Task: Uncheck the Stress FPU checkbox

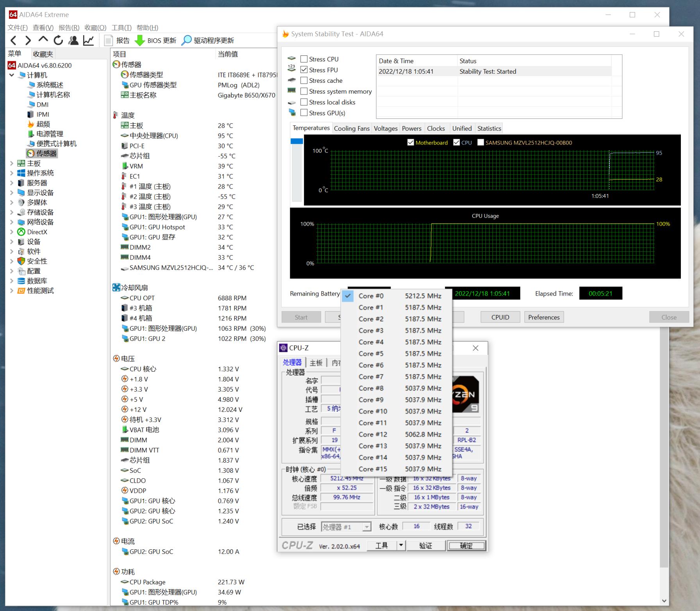Action: point(304,70)
